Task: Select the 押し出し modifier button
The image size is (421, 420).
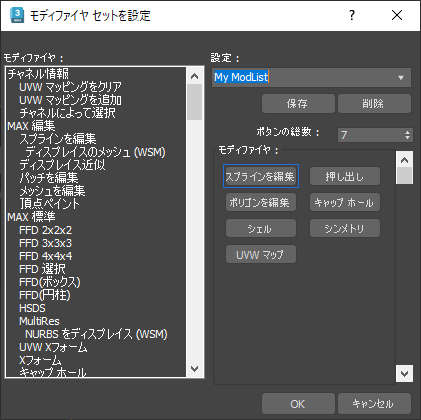Action: [x=345, y=176]
